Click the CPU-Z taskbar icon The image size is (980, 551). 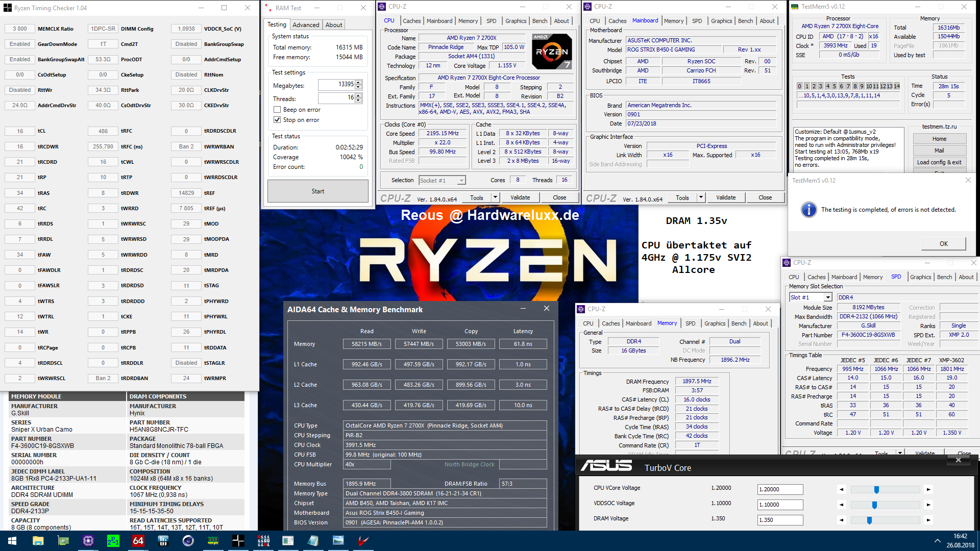88,541
